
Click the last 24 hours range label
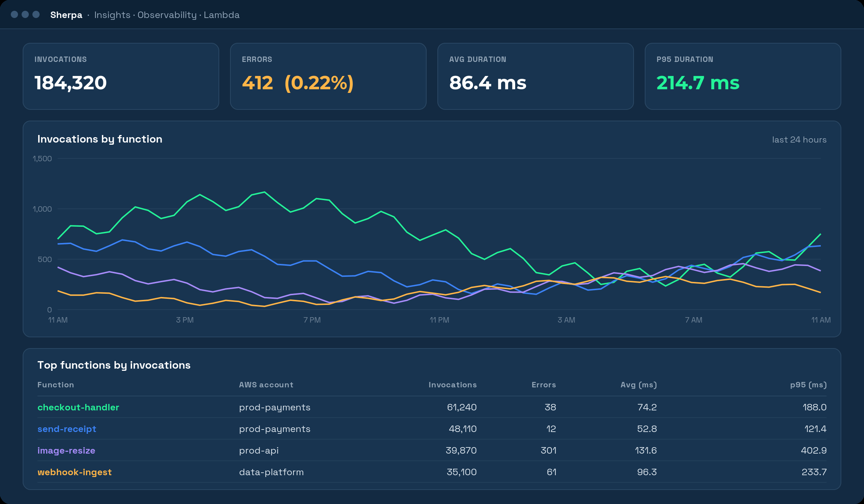(x=799, y=140)
